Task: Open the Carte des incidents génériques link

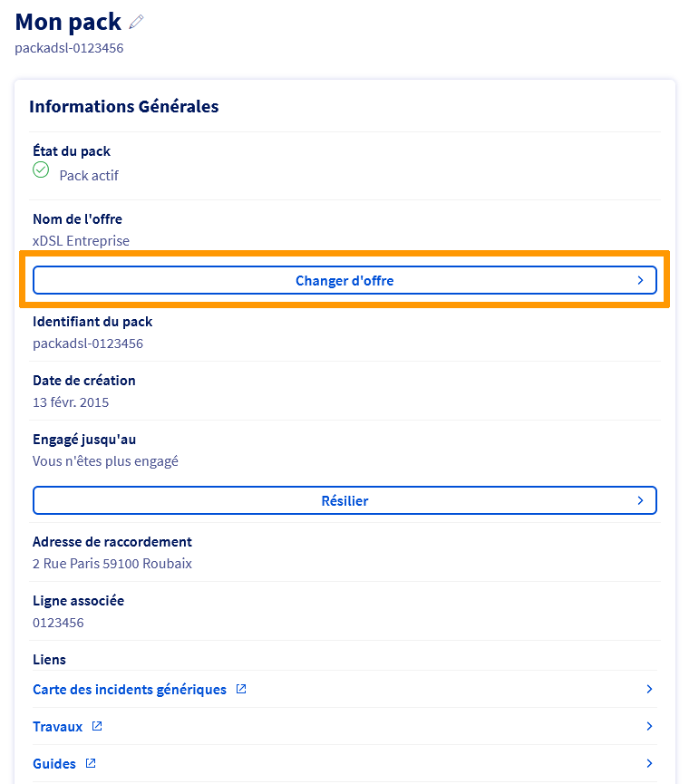Action: [x=130, y=690]
